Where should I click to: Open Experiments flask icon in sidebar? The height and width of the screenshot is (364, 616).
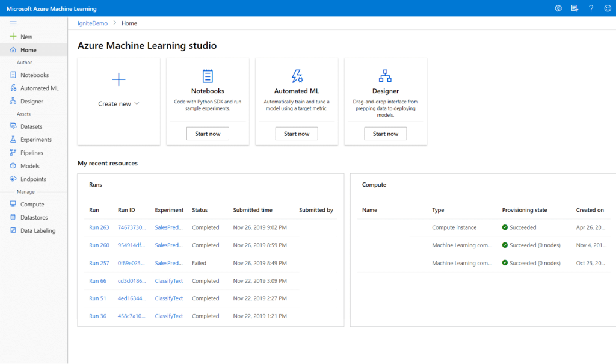(13, 139)
